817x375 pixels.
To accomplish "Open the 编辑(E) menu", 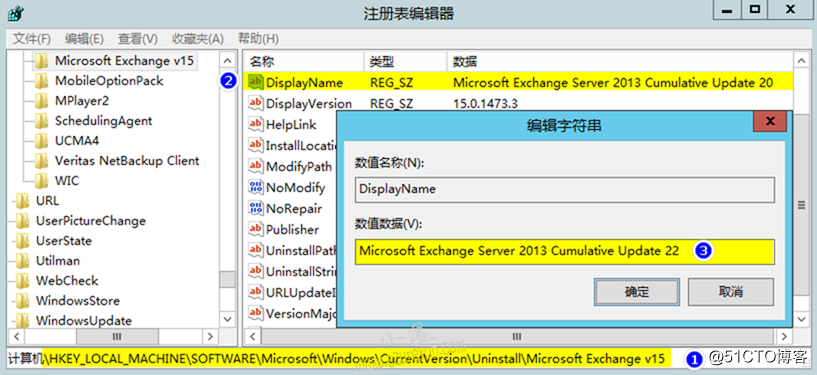I will click(84, 39).
